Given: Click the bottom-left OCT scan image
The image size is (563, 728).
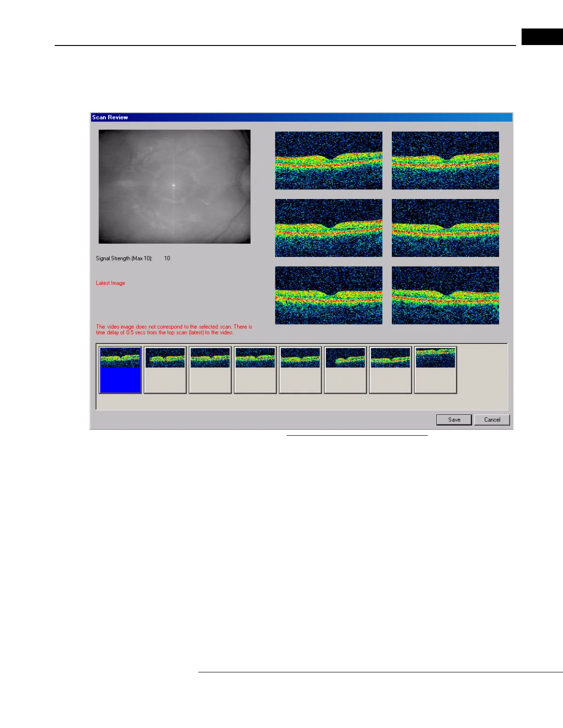Looking at the screenshot, I should [328, 296].
